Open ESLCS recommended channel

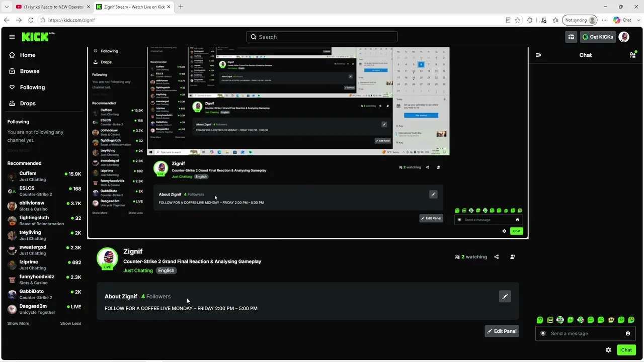pyautogui.click(x=44, y=191)
